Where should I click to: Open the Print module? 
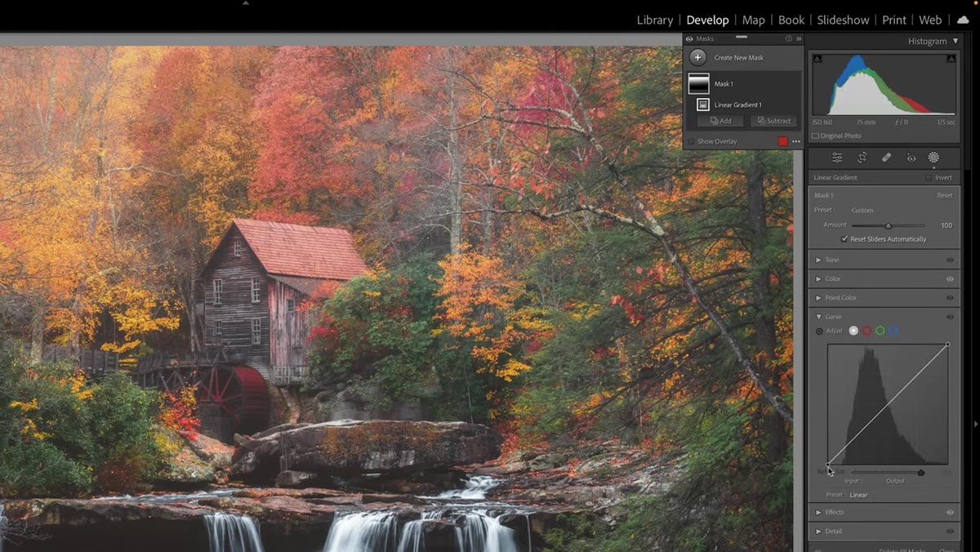[894, 20]
